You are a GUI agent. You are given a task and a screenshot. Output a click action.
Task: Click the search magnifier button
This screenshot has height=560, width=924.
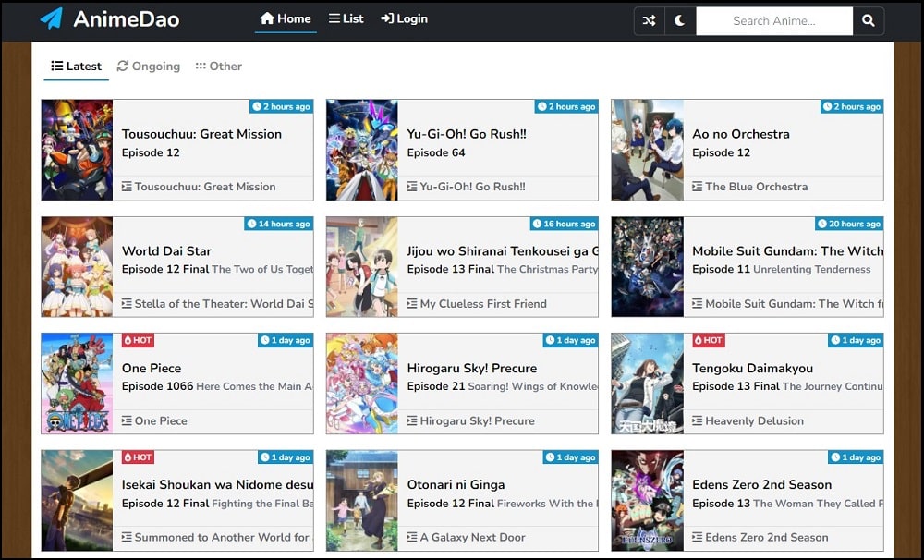868,20
